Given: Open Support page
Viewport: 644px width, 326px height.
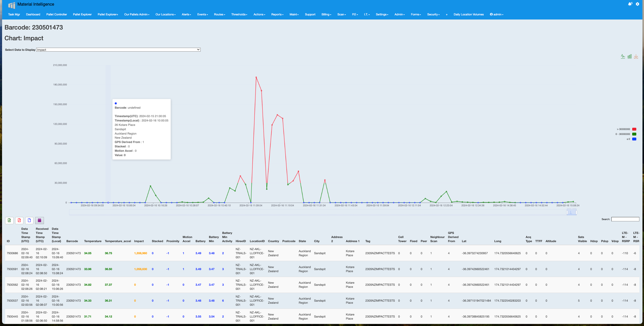Looking at the screenshot, I should [x=310, y=14].
